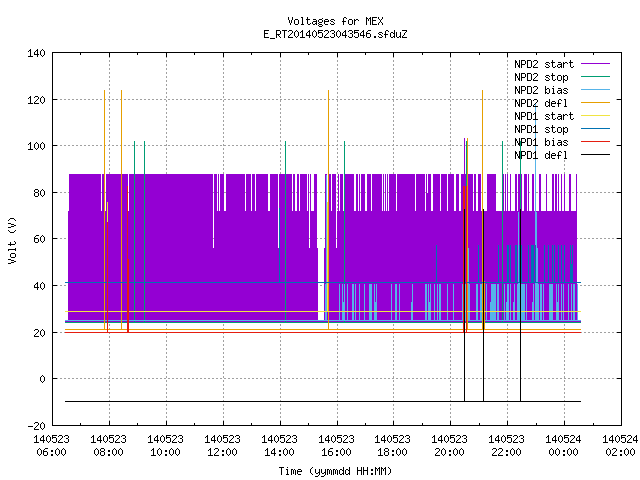
Task: Click the 'NPD2 bias' legend label
Action: pyautogui.click(x=541, y=90)
